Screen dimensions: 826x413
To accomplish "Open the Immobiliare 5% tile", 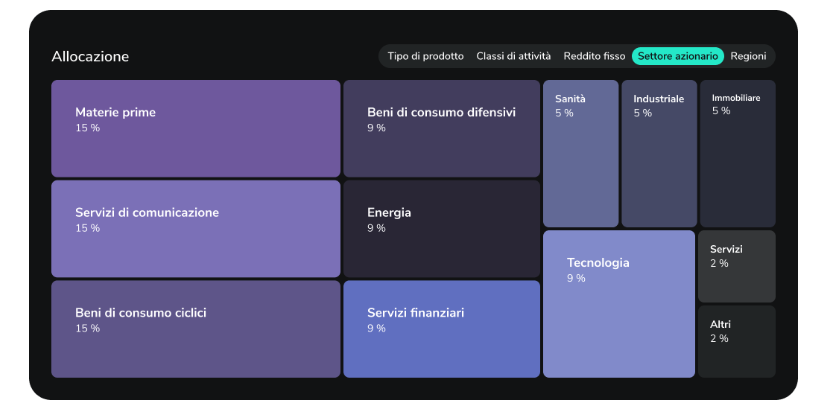I will [737, 154].
